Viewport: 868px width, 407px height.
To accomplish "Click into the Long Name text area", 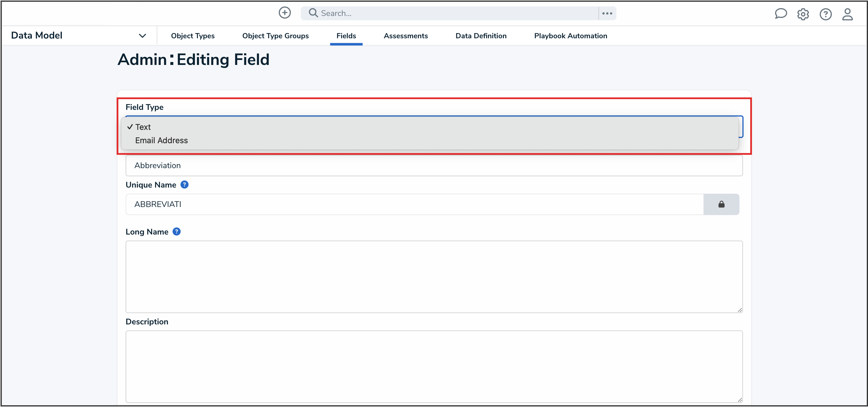I will pos(434,276).
